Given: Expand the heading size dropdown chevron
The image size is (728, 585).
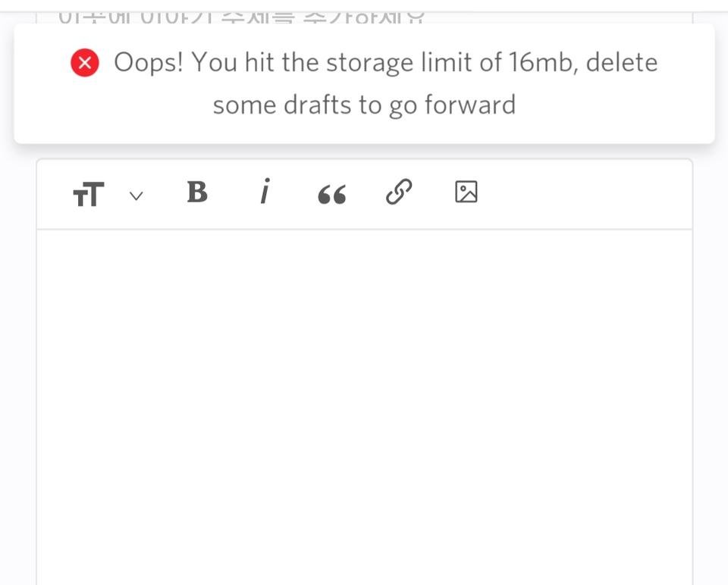Looking at the screenshot, I should [136, 196].
